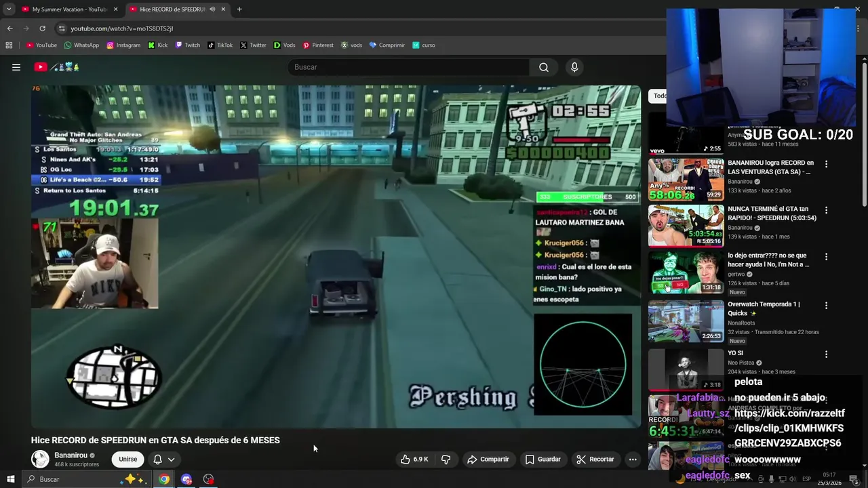The image size is (868, 488).
Task: Click the main video player
Action: pos(336,256)
